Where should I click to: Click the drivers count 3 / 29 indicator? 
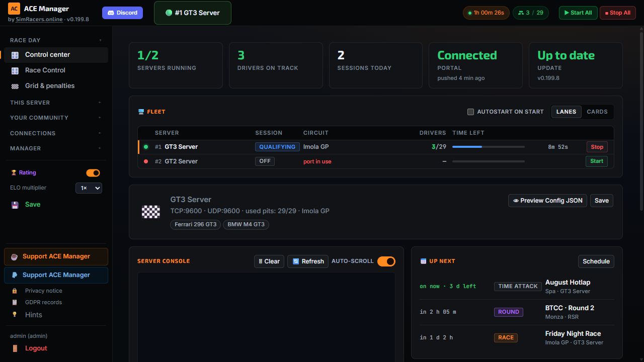coord(531,13)
